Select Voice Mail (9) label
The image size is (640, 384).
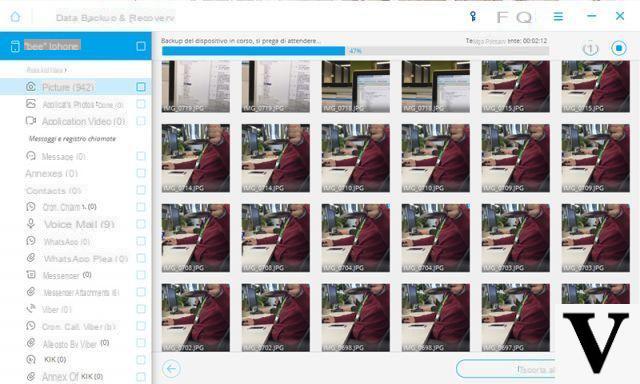(79, 224)
